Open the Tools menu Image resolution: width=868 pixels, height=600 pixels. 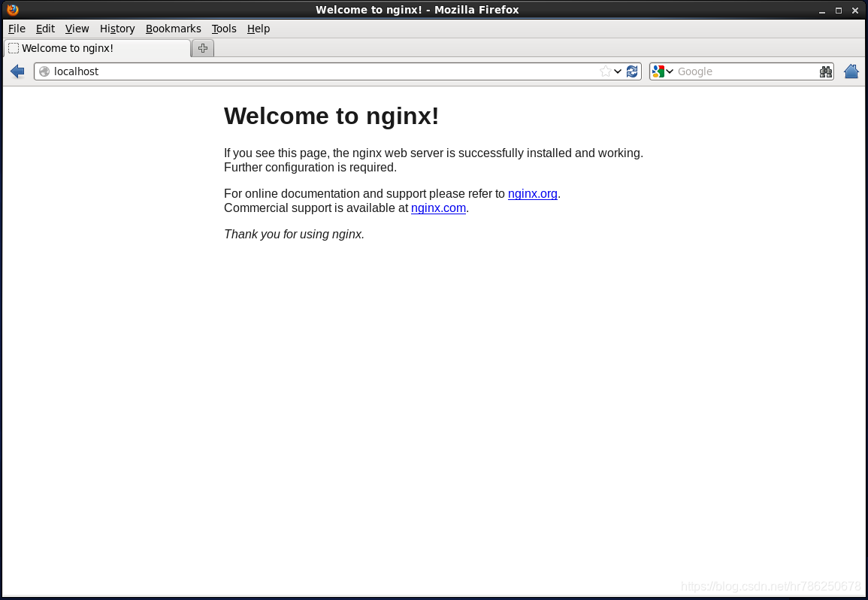(224, 29)
